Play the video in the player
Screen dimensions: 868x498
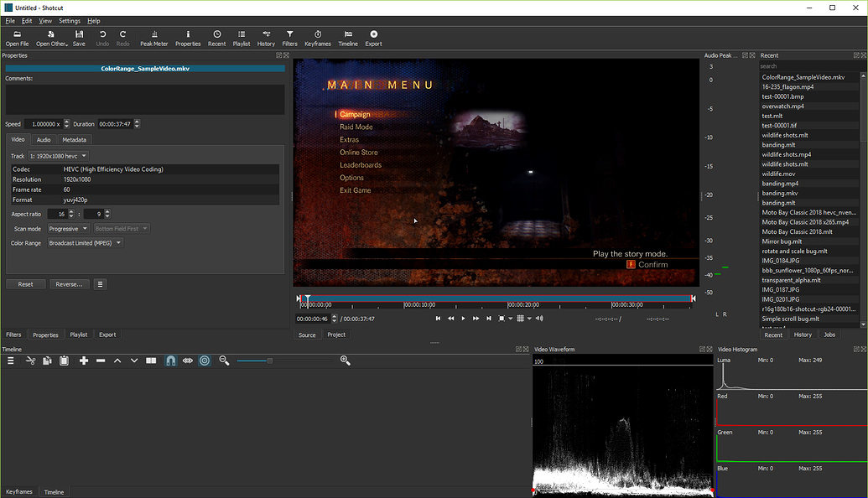463,319
